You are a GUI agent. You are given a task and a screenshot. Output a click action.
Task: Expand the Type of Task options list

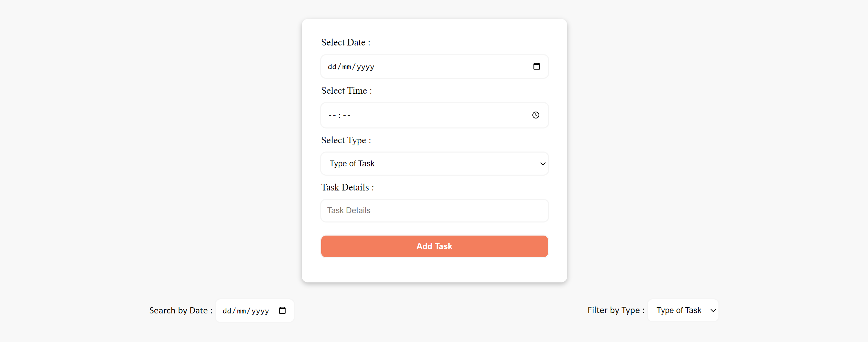click(434, 164)
